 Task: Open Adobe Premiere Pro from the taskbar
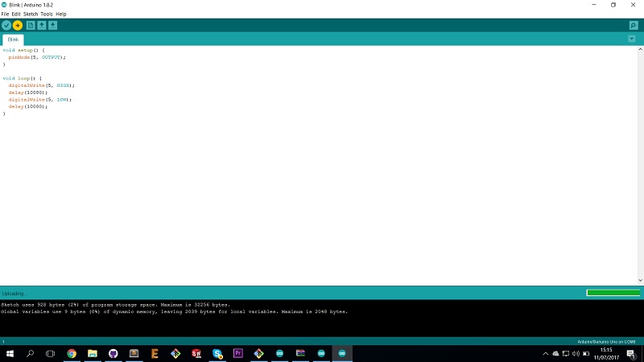click(x=238, y=353)
